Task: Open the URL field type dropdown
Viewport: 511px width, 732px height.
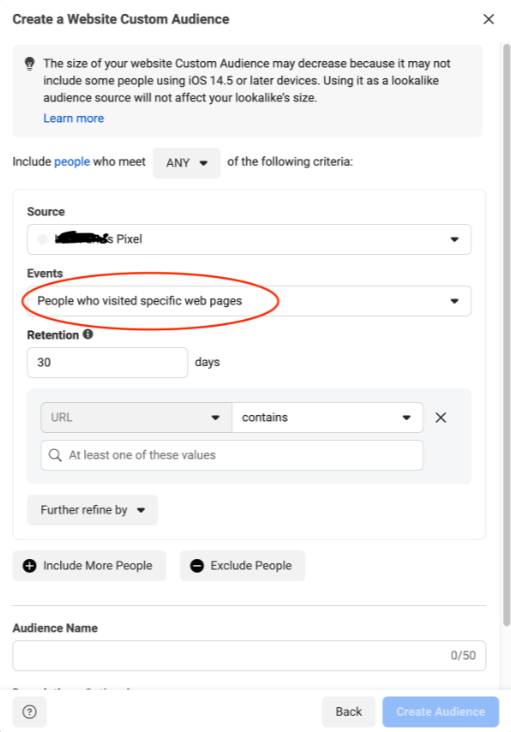Action: tap(136, 417)
